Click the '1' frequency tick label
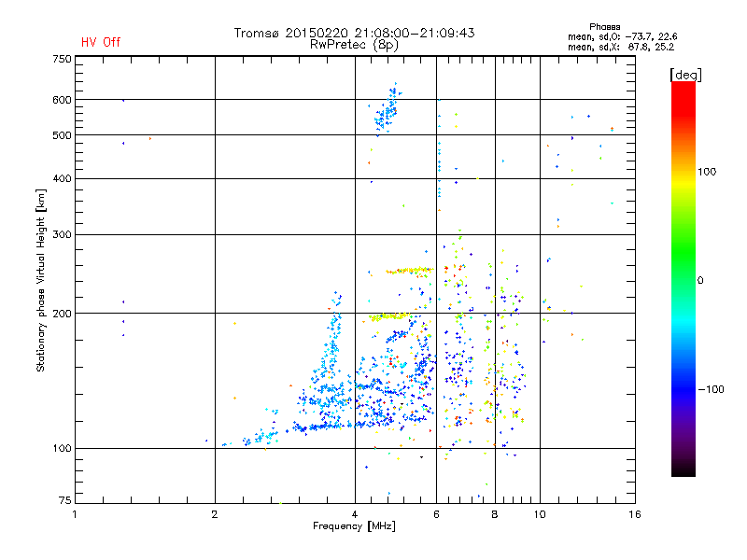 (x=75, y=514)
